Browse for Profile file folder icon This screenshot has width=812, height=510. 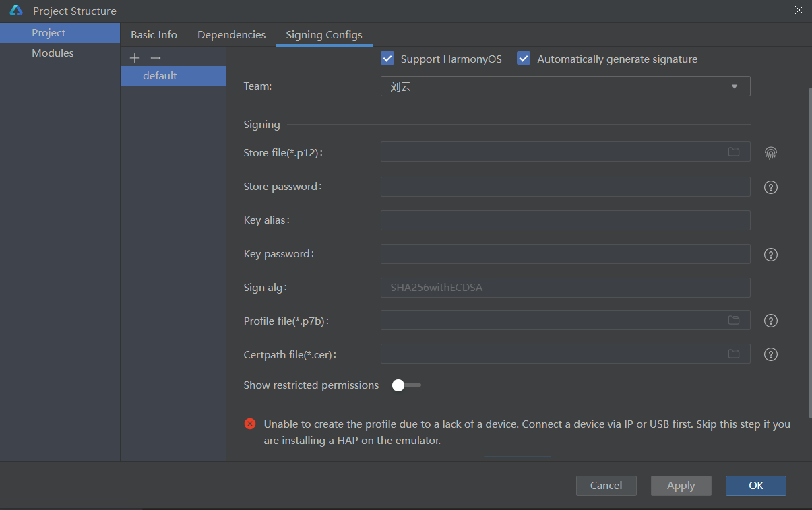tap(734, 320)
